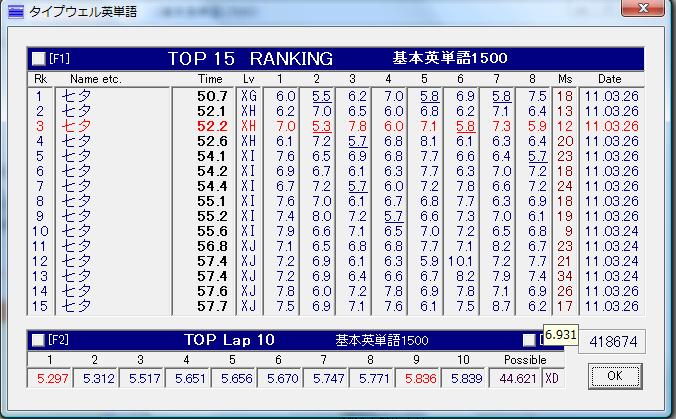Viewport: 676px width, 419px height.
Task: Click the Possible column label
Action: tap(525, 360)
